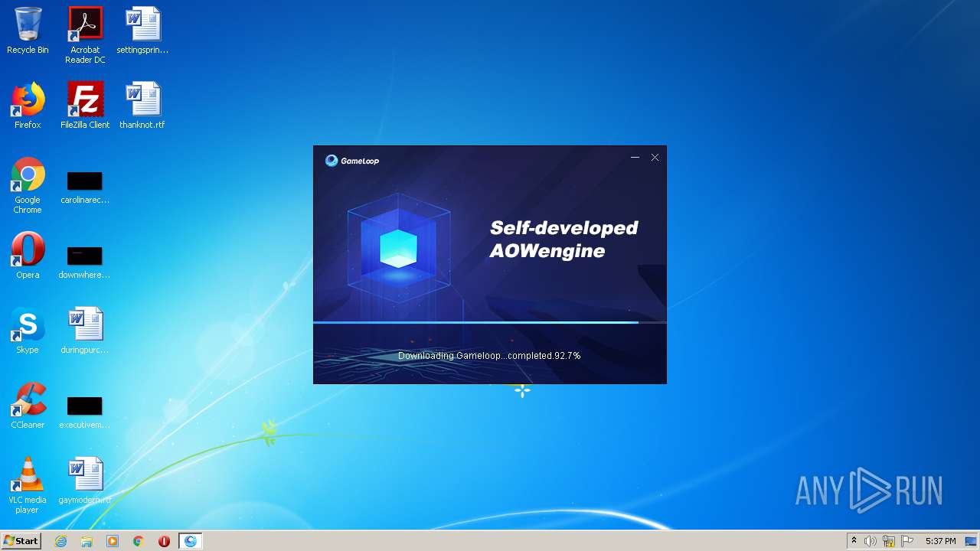Viewport: 980px width, 551px height.
Task: Open FileZilla Client shortcut
Action: pyautogui.click(x=85, y=106)
